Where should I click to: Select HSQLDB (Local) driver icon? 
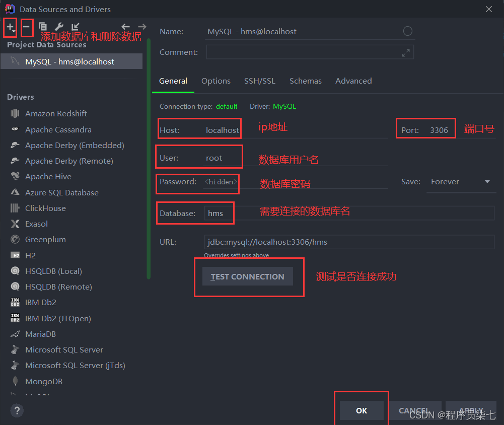coord(15,271)
